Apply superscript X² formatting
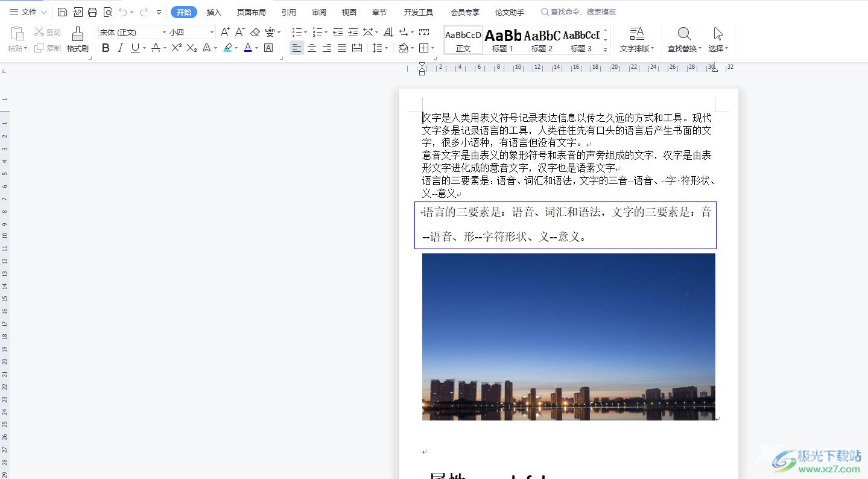The width and height of the screenshot is (868, 479). 176,48
